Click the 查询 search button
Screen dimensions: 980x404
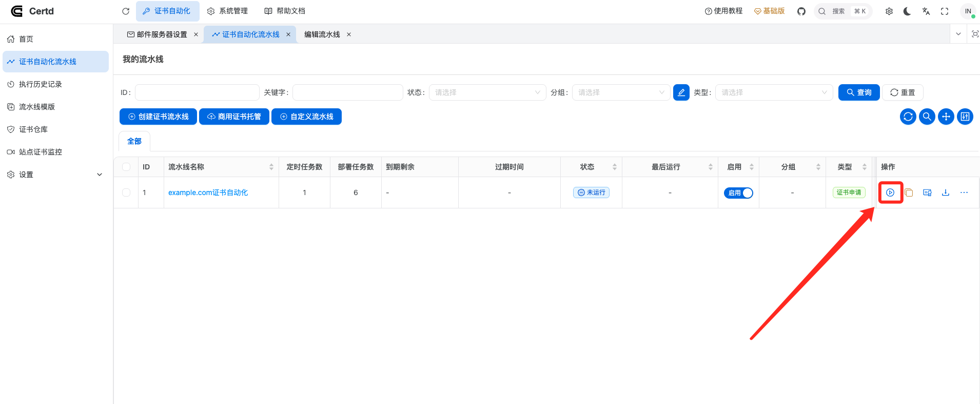tap(859, 92)
